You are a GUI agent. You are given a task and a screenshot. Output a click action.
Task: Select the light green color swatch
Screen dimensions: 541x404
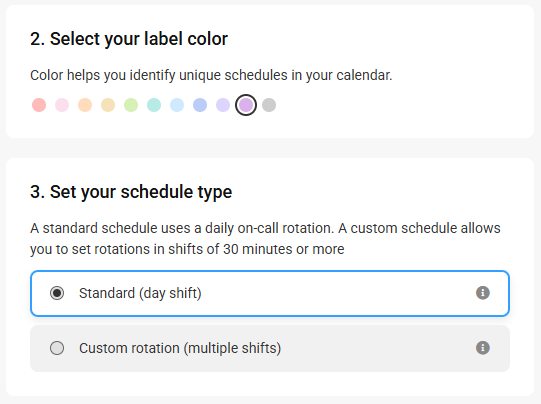pos(131,105)
